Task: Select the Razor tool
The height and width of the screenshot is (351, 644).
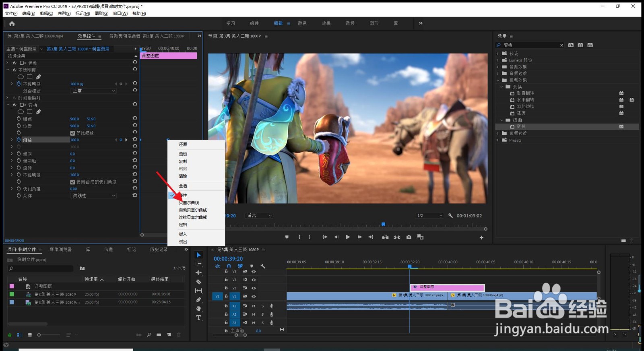Action: [198, 282]
